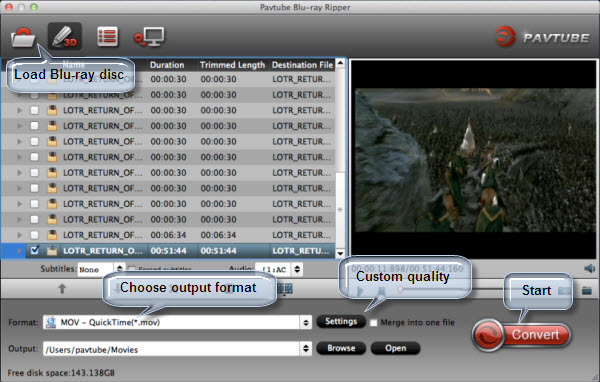Click the Browse button
This screenshot has height=382, width=600.
(341, 348)
